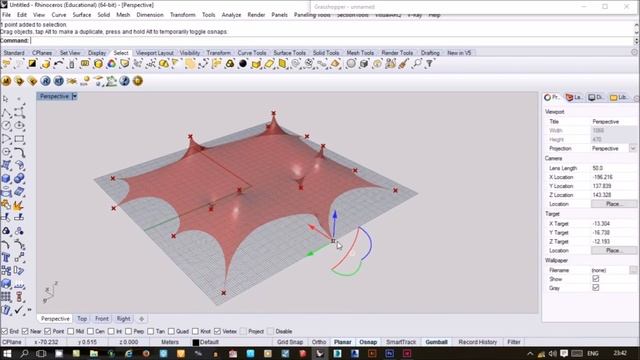
Task: Open the Array grid tool in the left sidebar
Action: (x=6, y=297)
